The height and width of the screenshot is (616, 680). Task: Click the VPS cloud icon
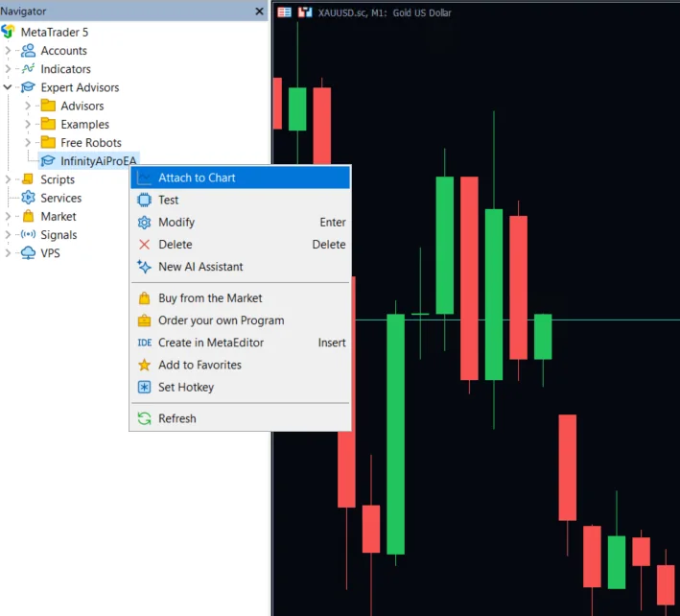pyautogui.click(x=28, y=253)
